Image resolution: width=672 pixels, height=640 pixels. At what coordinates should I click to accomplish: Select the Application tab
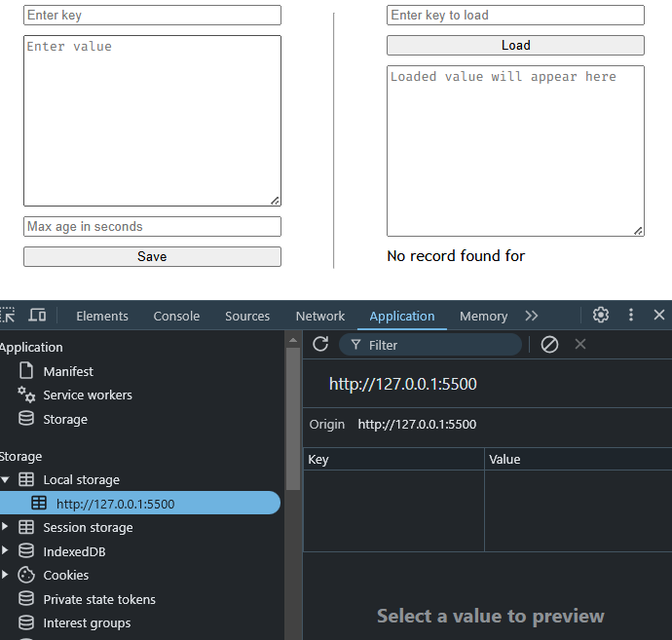click(402, 316)
